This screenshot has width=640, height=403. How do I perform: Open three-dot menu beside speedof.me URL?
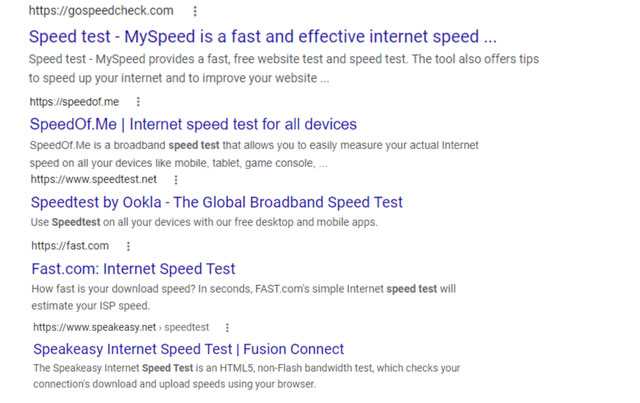click(138, 102)
